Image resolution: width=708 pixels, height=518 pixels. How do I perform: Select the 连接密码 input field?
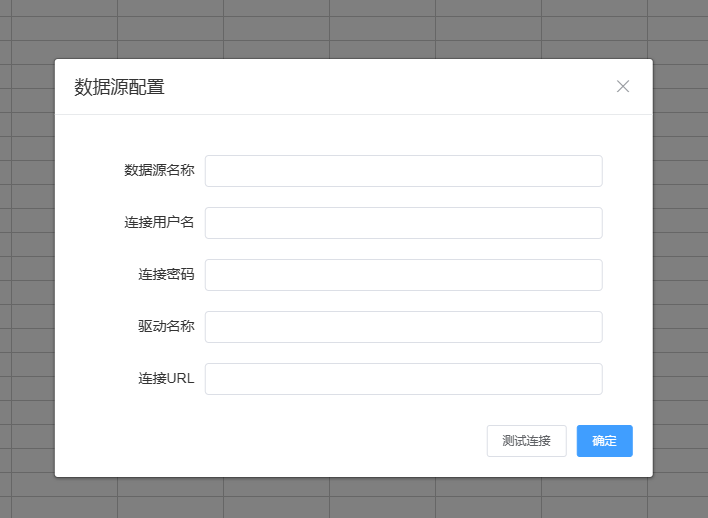[x=403, y=275]
